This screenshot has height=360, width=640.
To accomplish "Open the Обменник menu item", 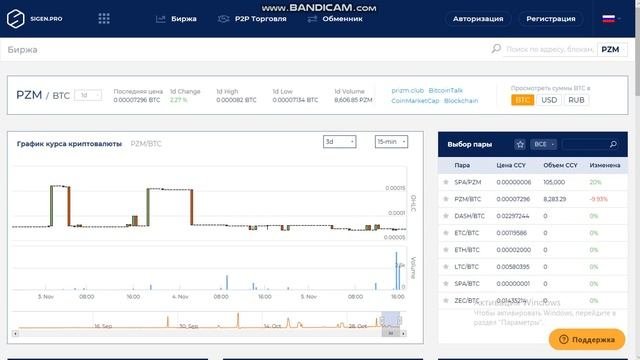I will pos(342,19).
